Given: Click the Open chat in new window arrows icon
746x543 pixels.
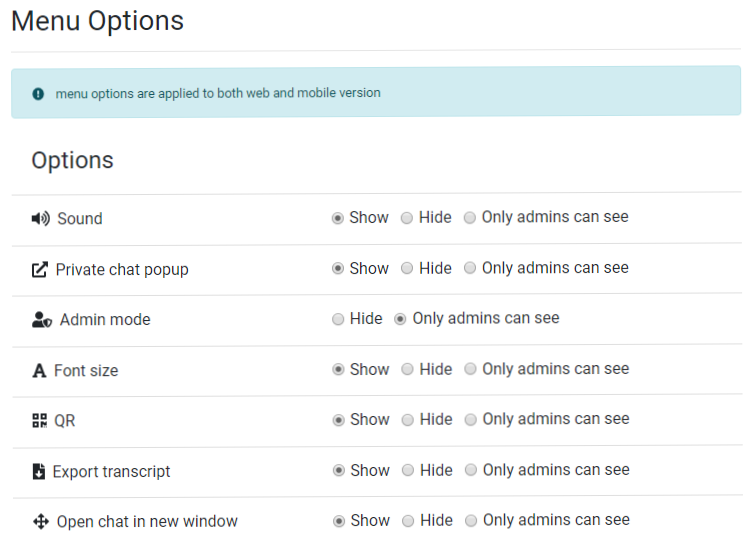Looking at the screenshot, I should [41, 522].
